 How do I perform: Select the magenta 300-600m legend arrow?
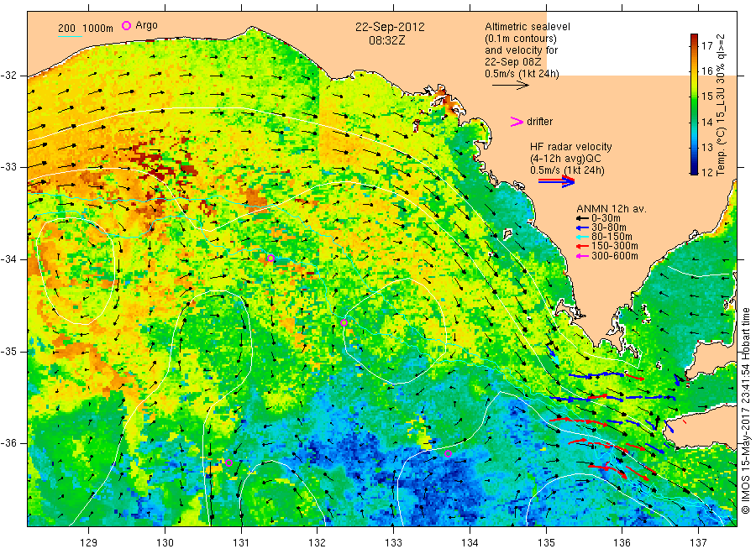click(x=582, y=256)
